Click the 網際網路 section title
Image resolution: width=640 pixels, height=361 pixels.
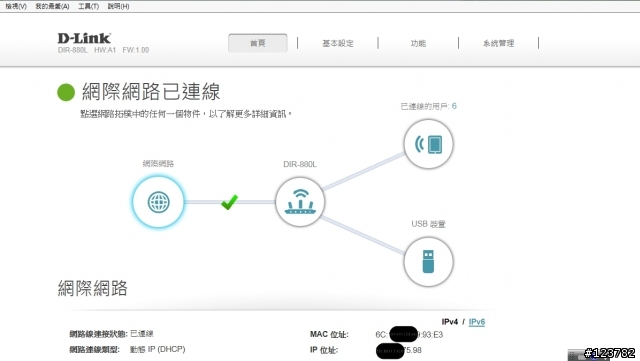(93, 288)
